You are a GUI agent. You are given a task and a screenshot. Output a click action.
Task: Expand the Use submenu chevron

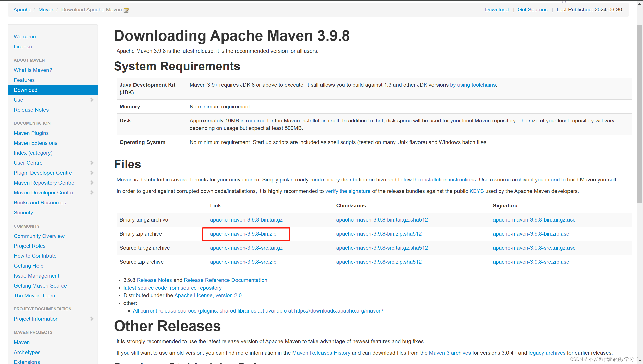(92, 100)
